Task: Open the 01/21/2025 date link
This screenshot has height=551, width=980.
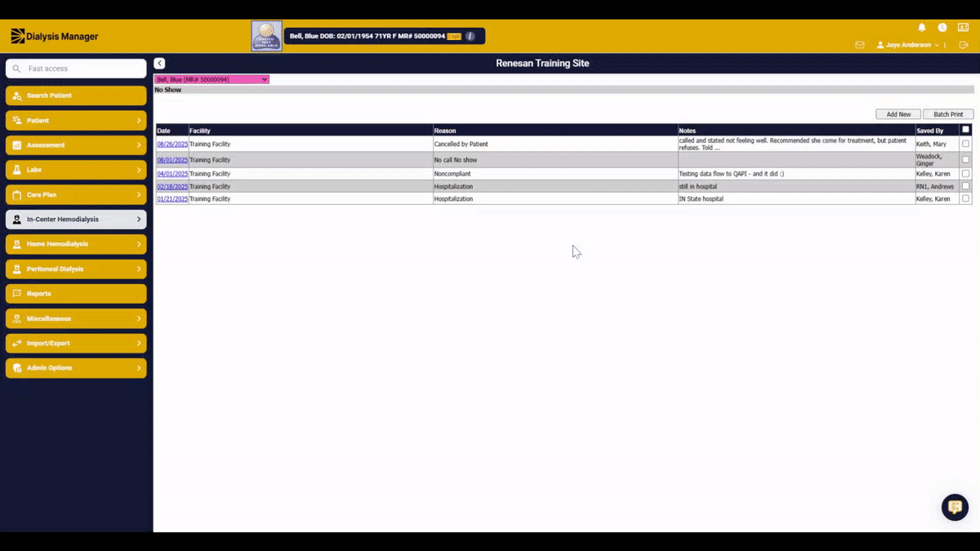Action: (x=172, y=199)
